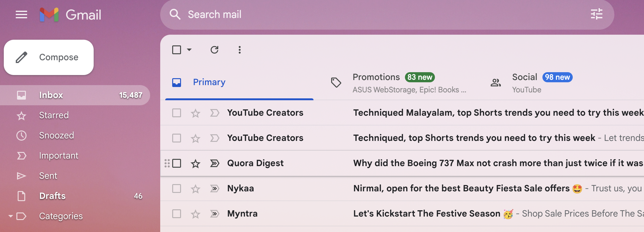The width and height of the screenshot is (644, 232).
Task: Open the search options filter icon
Action: click(596, 14)
